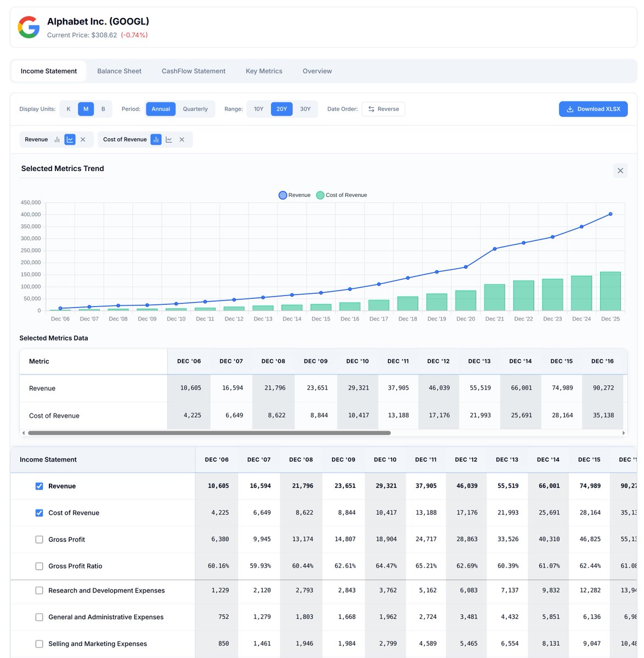
Task: Open the Balance Sheet tab
Action: point(119,71)
